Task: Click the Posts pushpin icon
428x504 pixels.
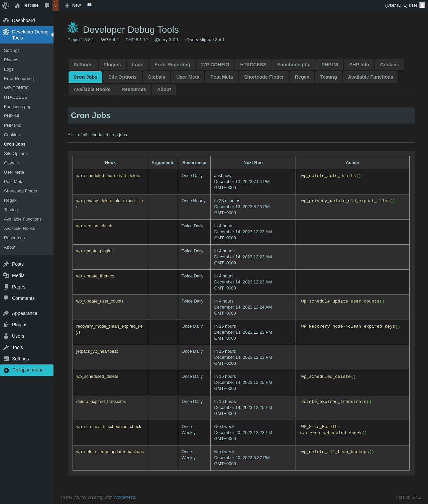Action: [x=6, y=264]
